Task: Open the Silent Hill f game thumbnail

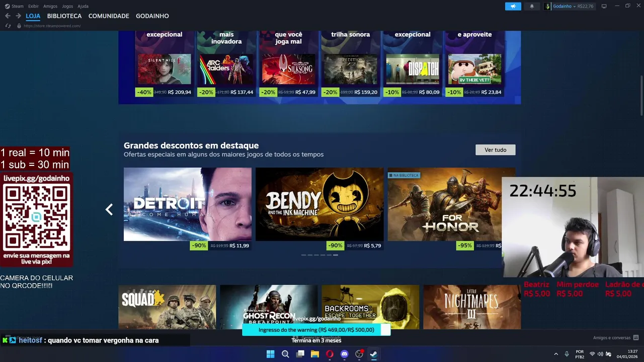Action: point(165,69)
